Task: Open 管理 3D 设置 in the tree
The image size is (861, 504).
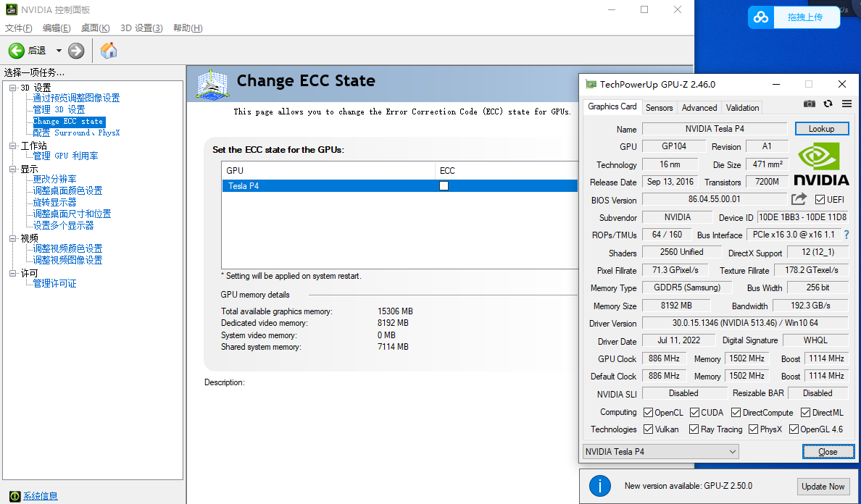Action: tap(59, 109)
